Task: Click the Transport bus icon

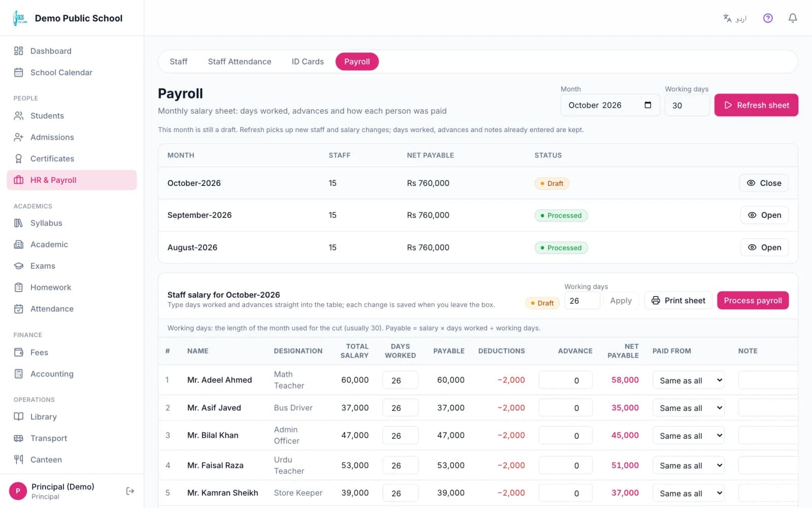Action: click(x=19, y=438)
